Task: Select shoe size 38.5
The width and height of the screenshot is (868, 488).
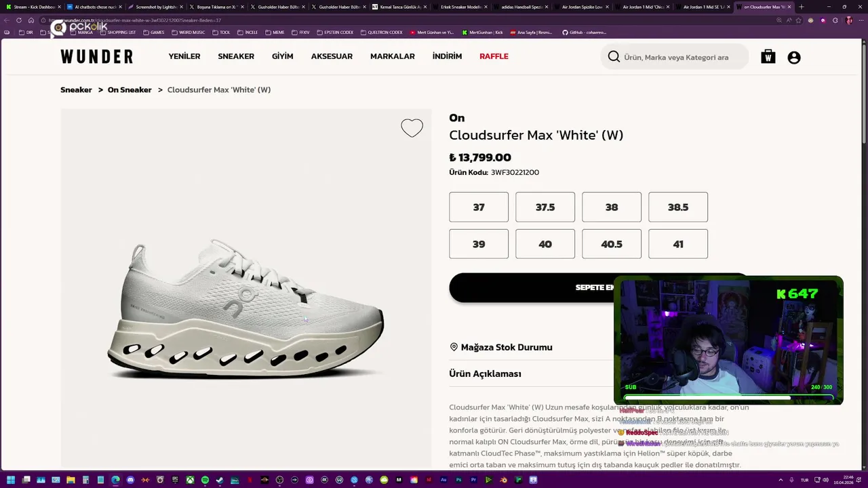Action: [678, 207]
